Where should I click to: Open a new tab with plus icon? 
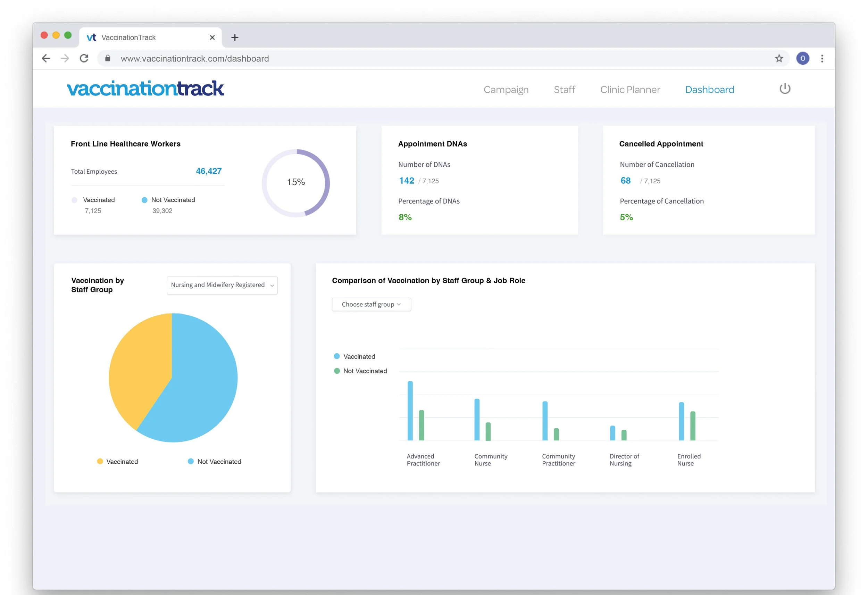[235, 38]
